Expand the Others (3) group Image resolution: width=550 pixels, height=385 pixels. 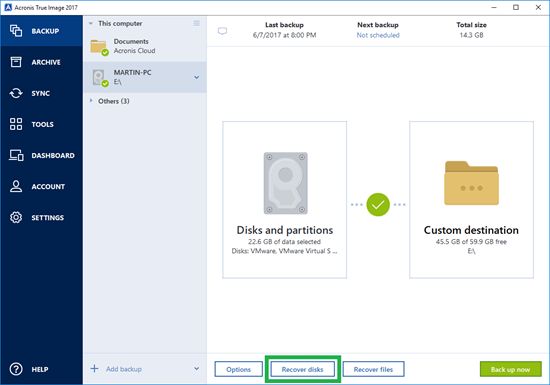click(x=91, y=101)
